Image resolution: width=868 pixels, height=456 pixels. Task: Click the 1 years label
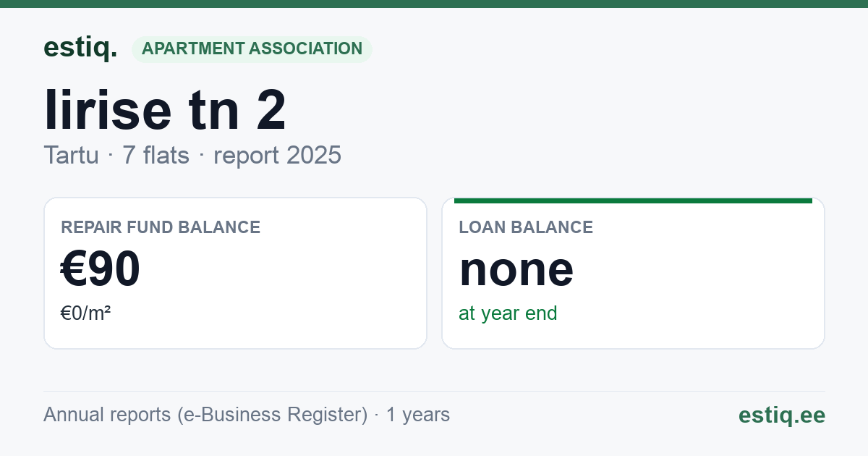click(x=418, y=415)
